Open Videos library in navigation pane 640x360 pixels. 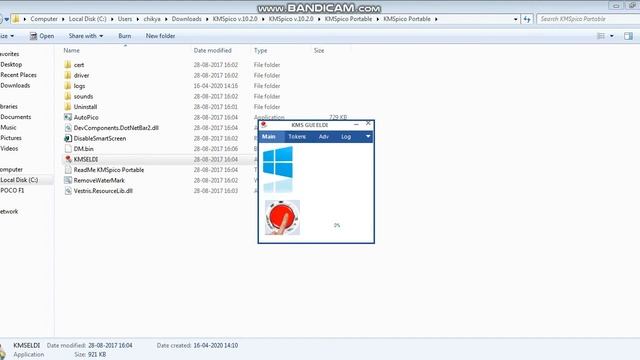[9, 149]
